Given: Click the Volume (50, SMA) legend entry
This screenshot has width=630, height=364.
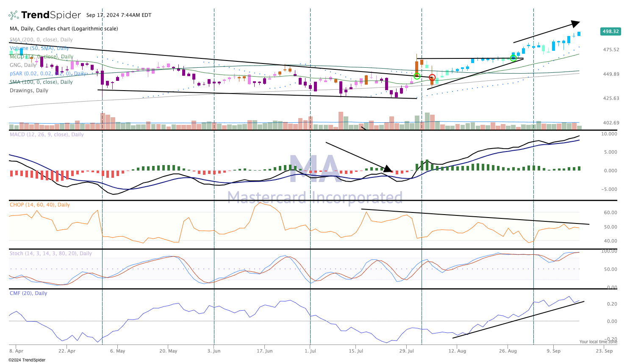Looking at the screenshot, I should coord(39,48).
